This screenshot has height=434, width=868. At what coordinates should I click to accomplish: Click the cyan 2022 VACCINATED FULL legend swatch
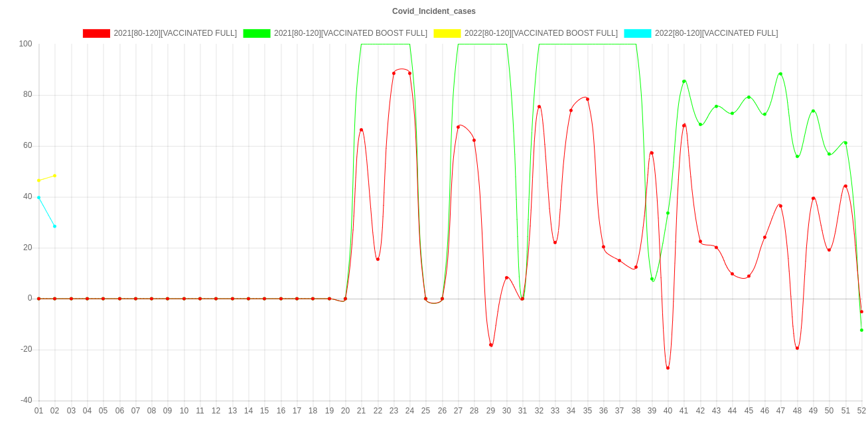(637, 33)
